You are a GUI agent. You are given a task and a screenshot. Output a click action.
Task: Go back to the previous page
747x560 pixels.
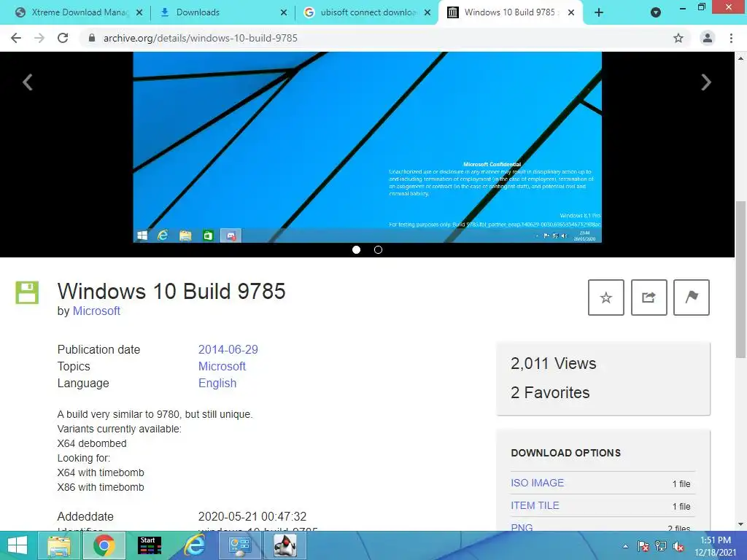click(x=16, y=38)
